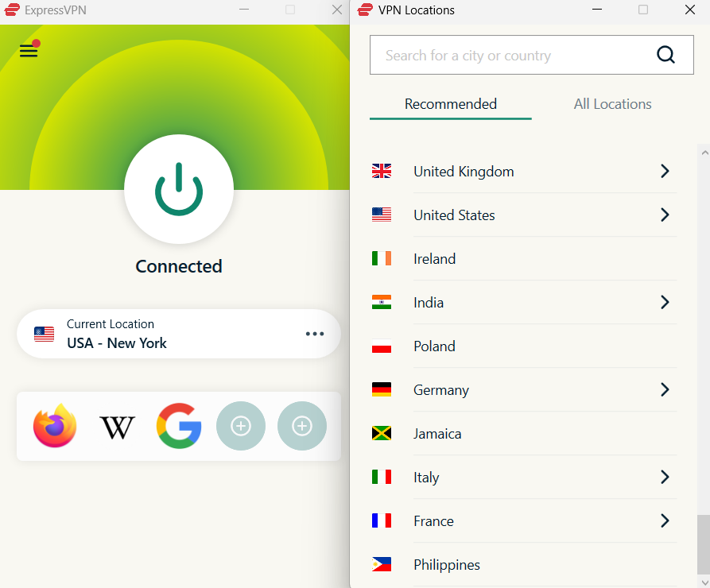Image resolution: width=710 pixels, height=588 pixels.
Task: Expand Germany server locations
Action: tap(665, 389)
